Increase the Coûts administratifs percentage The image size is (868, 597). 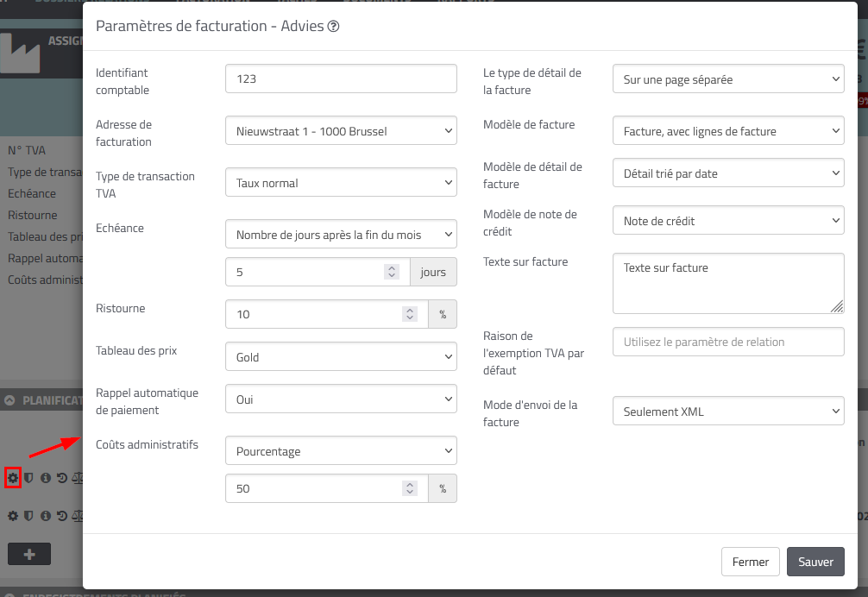point(410,485)
